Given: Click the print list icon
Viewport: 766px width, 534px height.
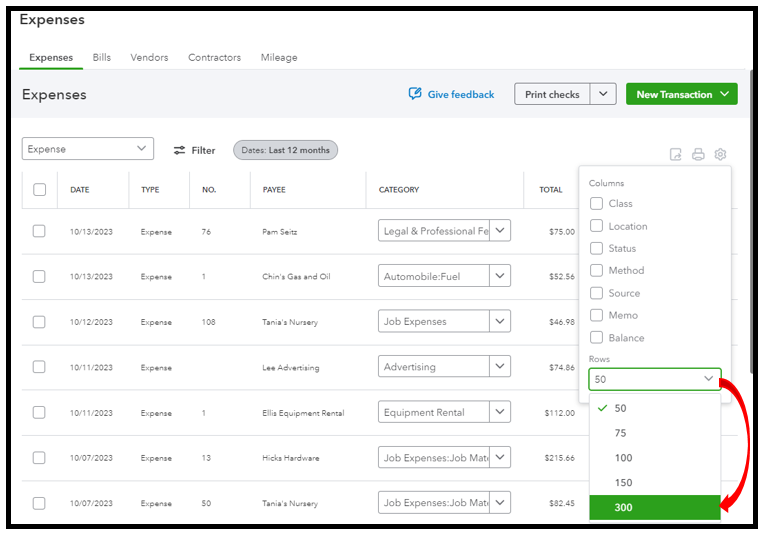Looking at the screenshot, I should click(698, 155).
